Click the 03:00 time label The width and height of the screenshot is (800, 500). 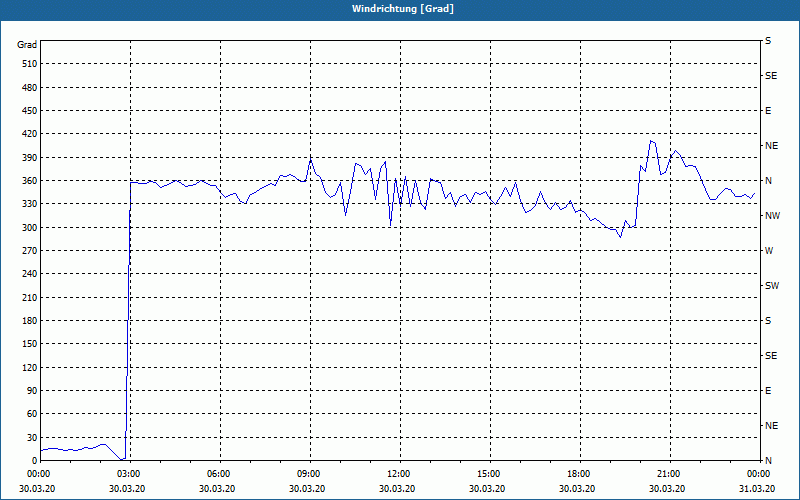pyautogui.click(x=130, y=474)
